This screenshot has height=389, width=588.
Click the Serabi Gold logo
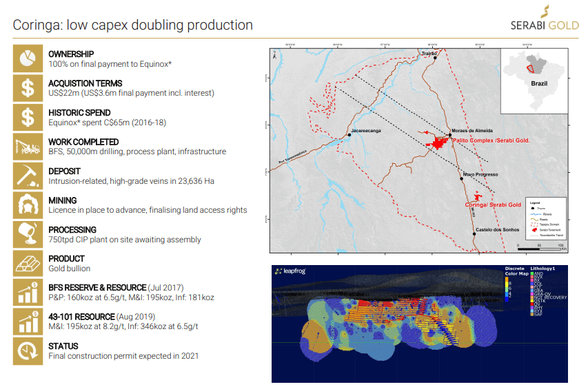[x=545, y=18]
